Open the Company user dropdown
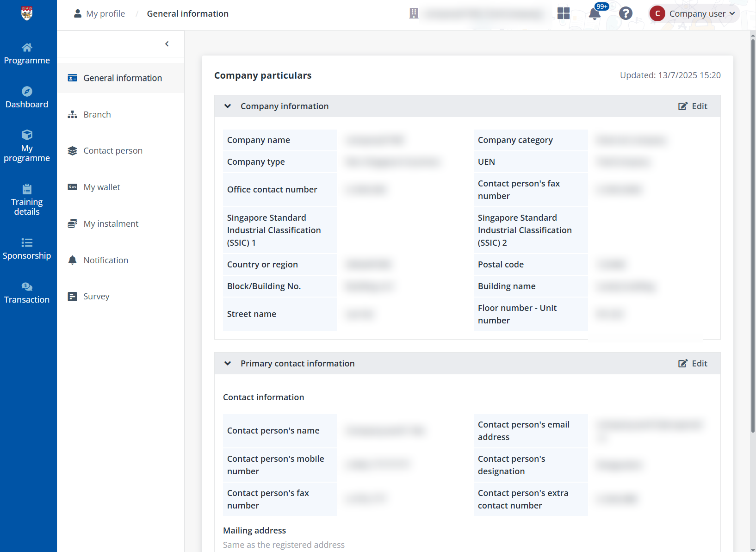The height and width of the screenshot is (552, 756). click(694, 13)
